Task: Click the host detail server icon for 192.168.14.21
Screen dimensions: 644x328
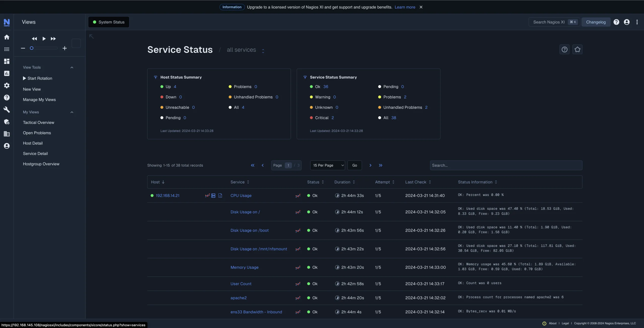Action: tap(214, 196)
